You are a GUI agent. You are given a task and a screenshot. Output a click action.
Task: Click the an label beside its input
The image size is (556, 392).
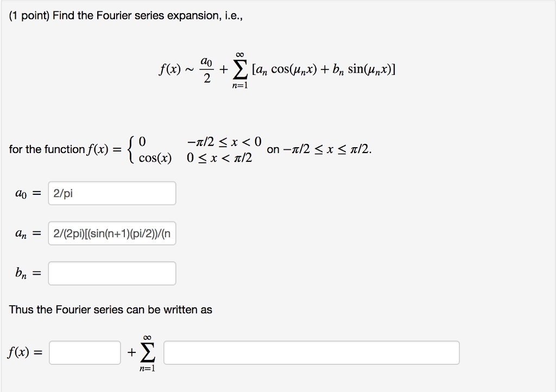[21, 233]
